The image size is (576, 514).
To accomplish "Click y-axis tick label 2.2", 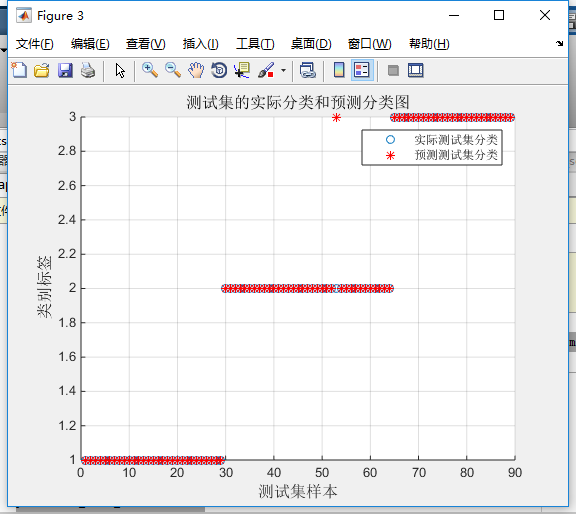I will 67,254.
